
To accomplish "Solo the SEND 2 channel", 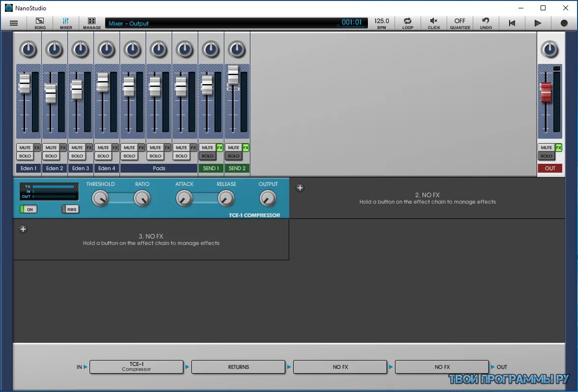I will coord(234,156).
